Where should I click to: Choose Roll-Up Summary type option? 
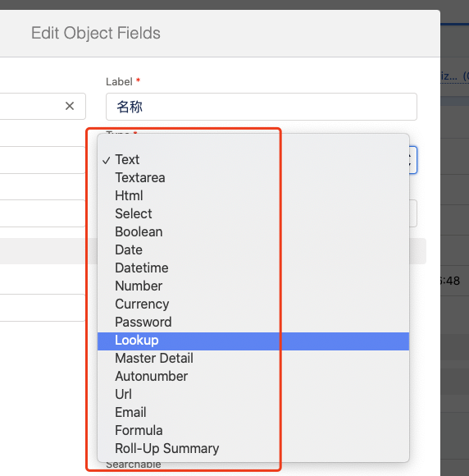click(x=253, y=449)
